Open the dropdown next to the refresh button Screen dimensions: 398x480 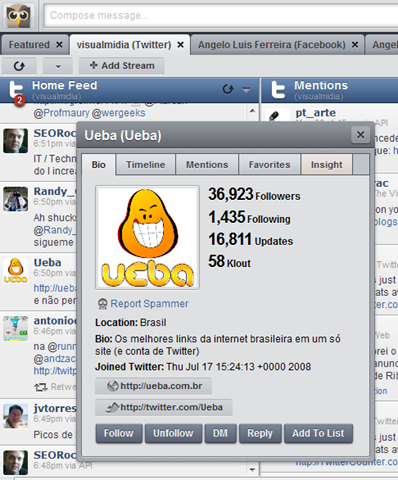[x=58, y=66]
